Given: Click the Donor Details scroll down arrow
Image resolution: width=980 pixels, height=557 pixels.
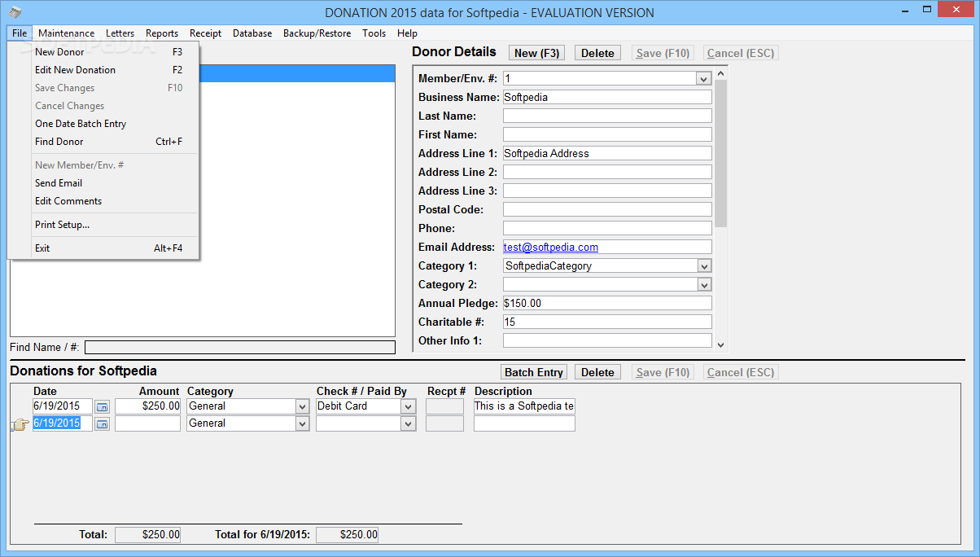Looking at the screenshot, I should tap(721, 344).
